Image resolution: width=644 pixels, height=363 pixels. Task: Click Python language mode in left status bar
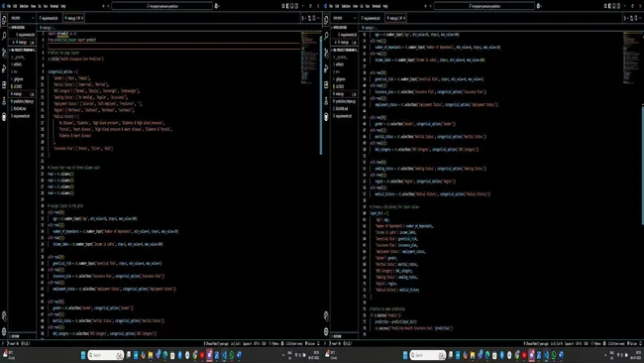click(275, 343)
